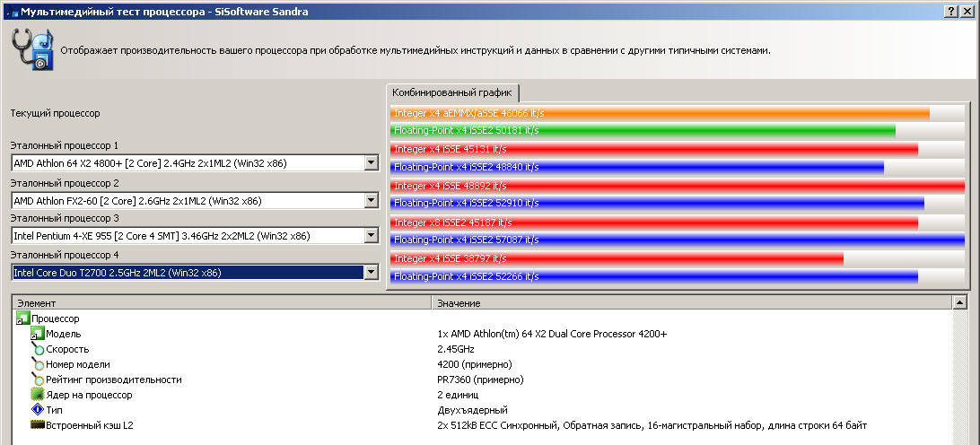This screenshot has width=980, height=445.
Task: Select the Модель row
Action: click(481, 334)
